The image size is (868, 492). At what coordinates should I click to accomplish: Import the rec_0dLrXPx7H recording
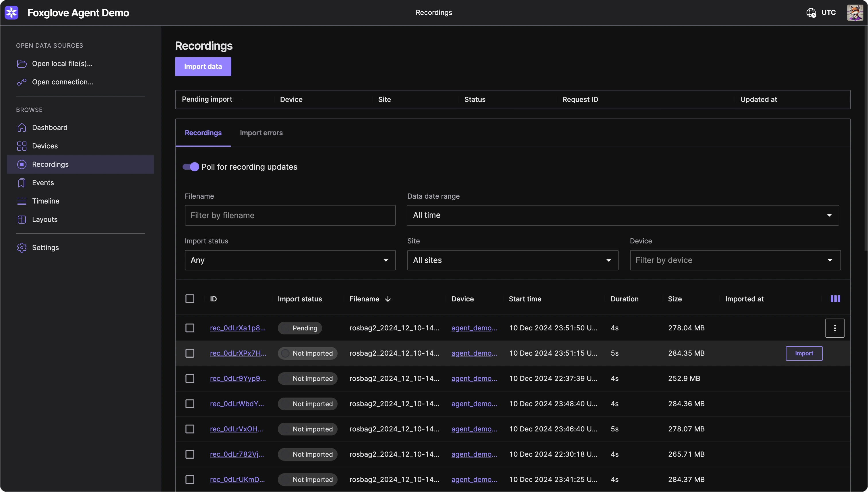[804, 353]
